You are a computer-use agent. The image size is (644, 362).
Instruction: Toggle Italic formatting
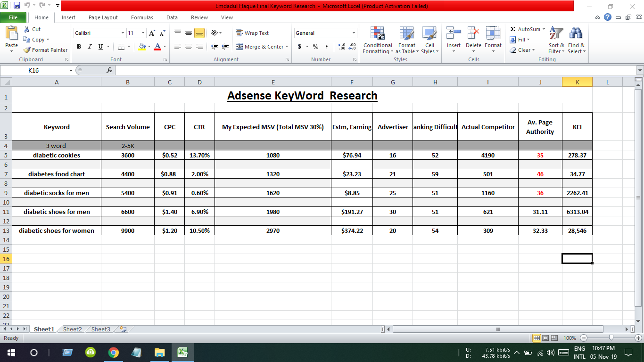pyautogui.click(x=90, y=47)
